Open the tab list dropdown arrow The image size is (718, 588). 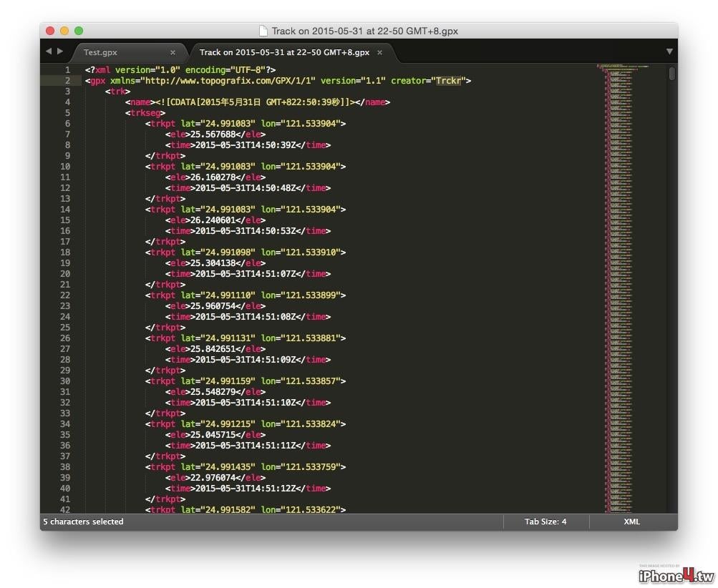(x=669, y=52)
